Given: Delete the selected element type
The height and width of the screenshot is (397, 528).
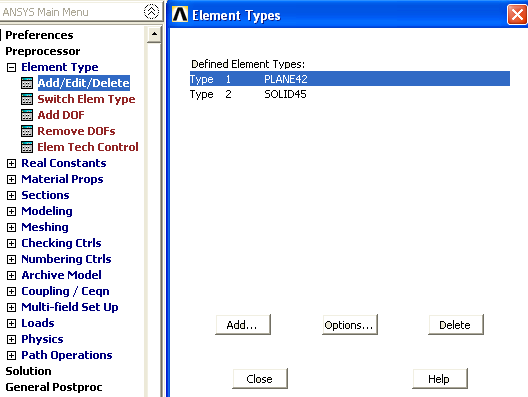Looking at the screenshot, I should 456,325.
